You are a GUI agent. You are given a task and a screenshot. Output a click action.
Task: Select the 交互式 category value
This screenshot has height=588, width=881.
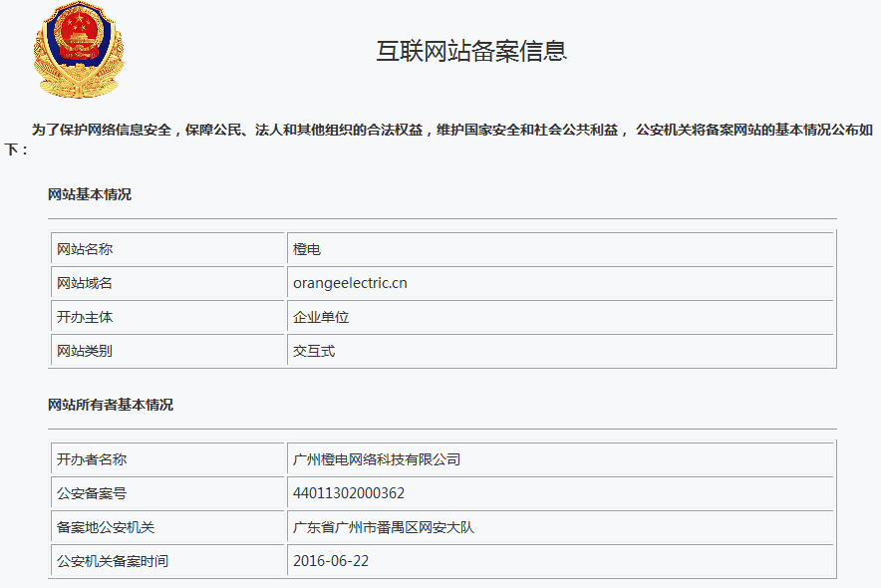(x=314, y=351)
